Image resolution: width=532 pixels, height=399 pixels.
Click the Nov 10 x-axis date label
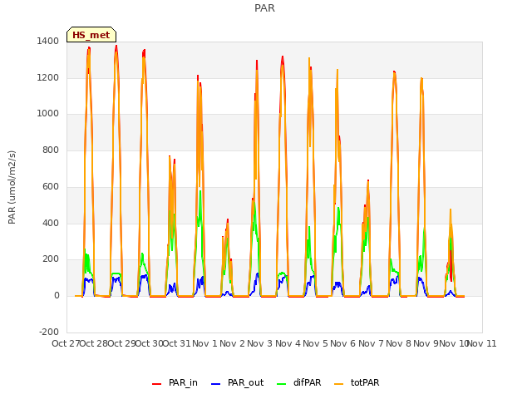(454, 343)
